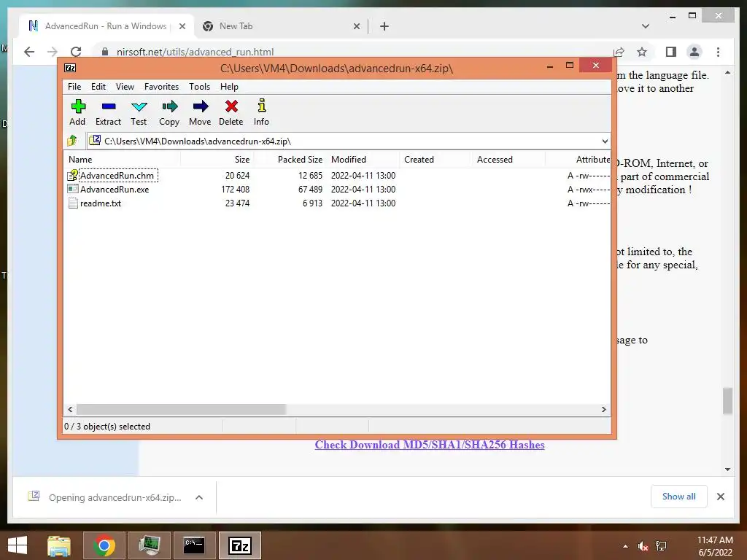This screenshot has height=560, width=747.
Task: Close the Chrome downloads bar
Action: (721, 497)
